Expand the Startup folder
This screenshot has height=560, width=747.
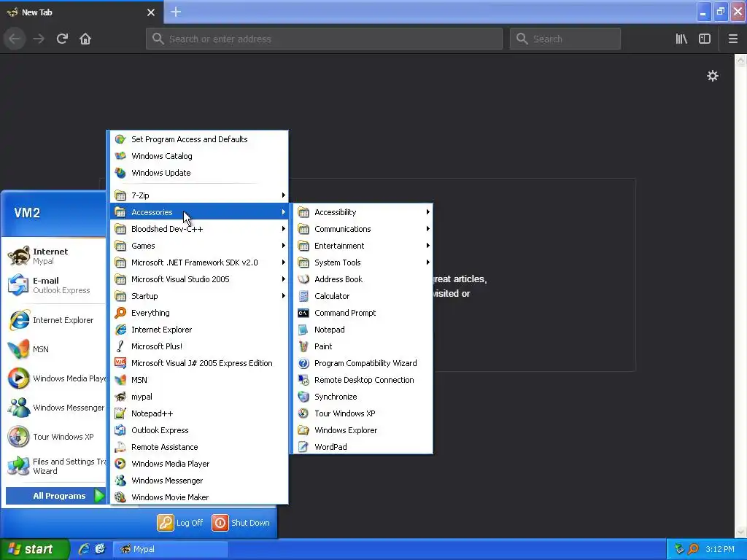pos(199,296)
